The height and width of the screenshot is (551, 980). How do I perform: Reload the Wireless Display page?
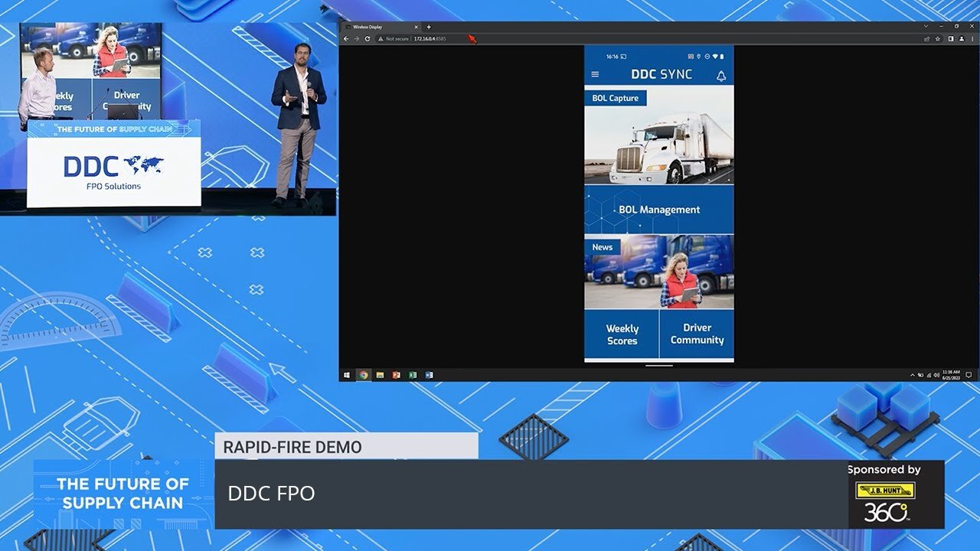[367, 38]
